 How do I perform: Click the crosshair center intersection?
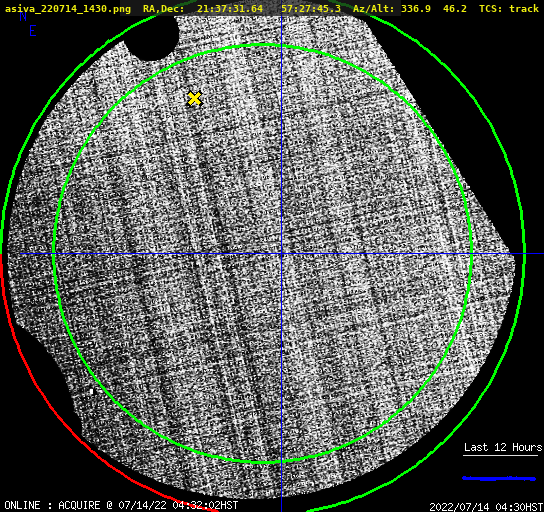coord(281,254)
